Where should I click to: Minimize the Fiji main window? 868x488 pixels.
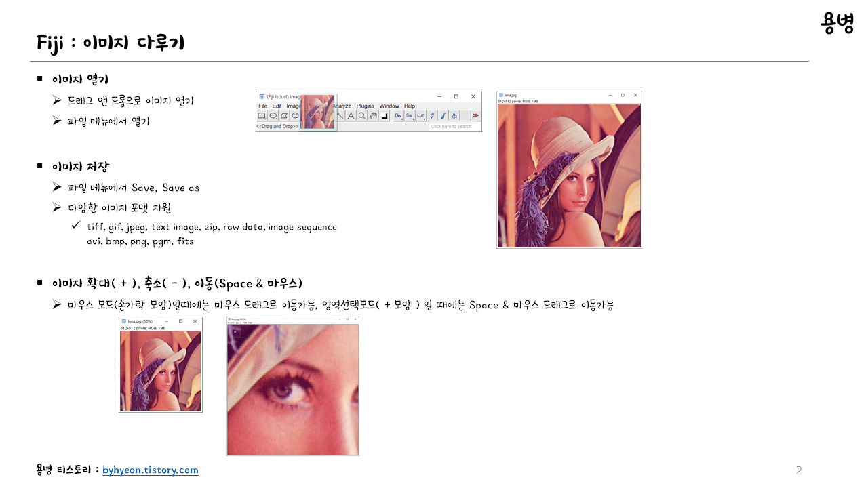439,96
